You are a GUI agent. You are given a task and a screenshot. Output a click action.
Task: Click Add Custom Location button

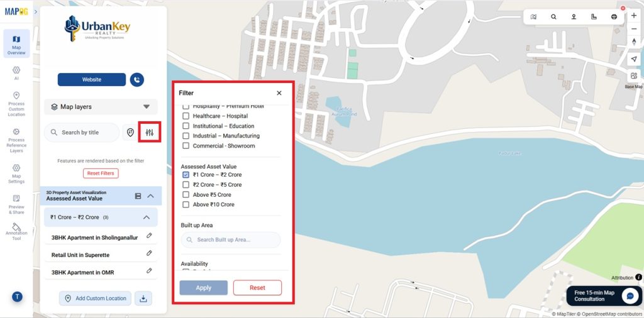[x=95, y=299]
